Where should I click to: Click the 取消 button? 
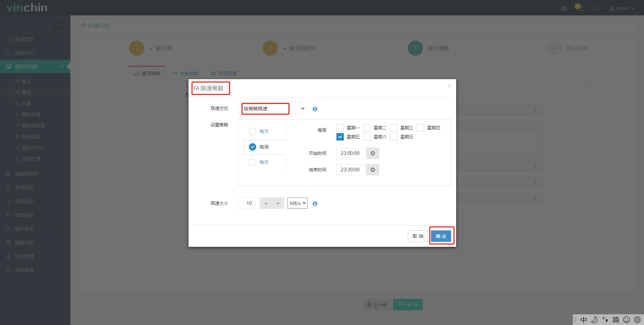tap(418, 236)
